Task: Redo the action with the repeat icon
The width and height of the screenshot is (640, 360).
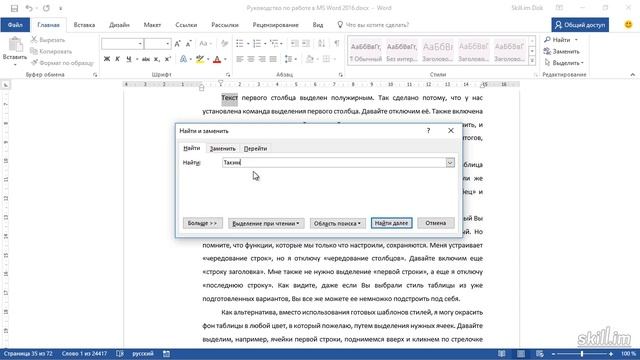Action: click(x=47, y=8)
